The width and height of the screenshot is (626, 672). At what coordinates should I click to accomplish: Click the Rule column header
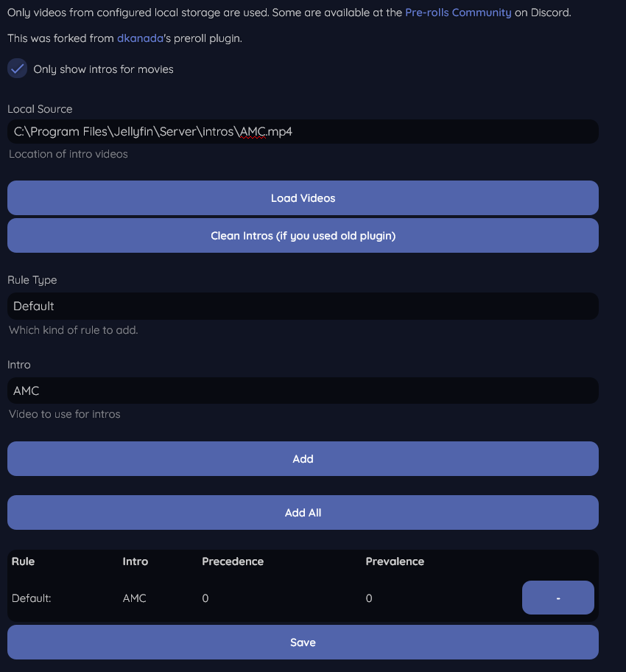pyautogui.click(x=24, y=561)
